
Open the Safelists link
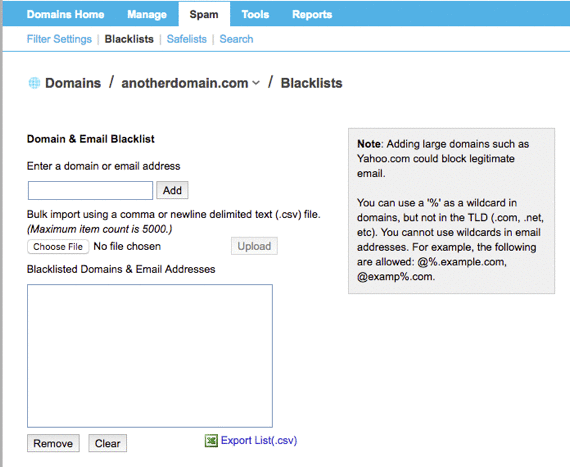coord(186,39)
